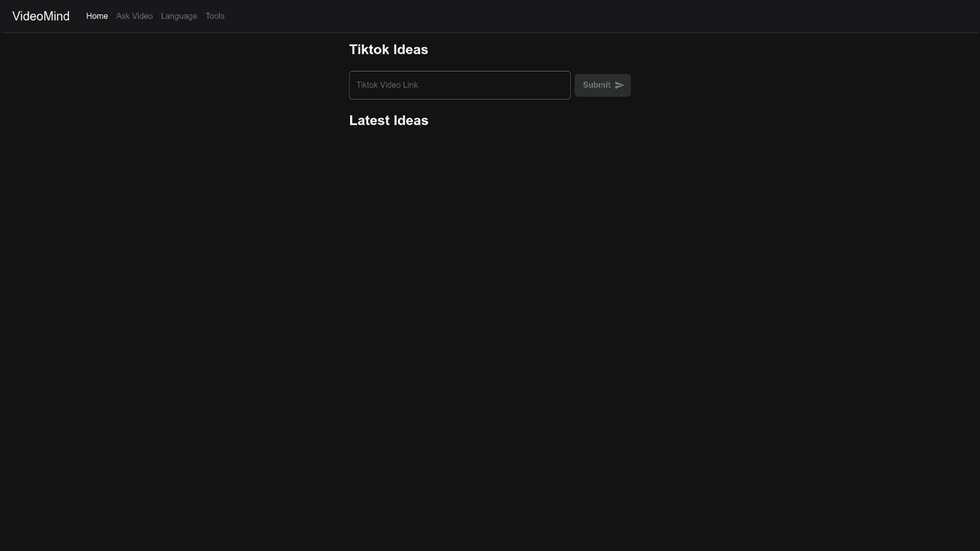Open the Language menu

click(x=179, y=16)
